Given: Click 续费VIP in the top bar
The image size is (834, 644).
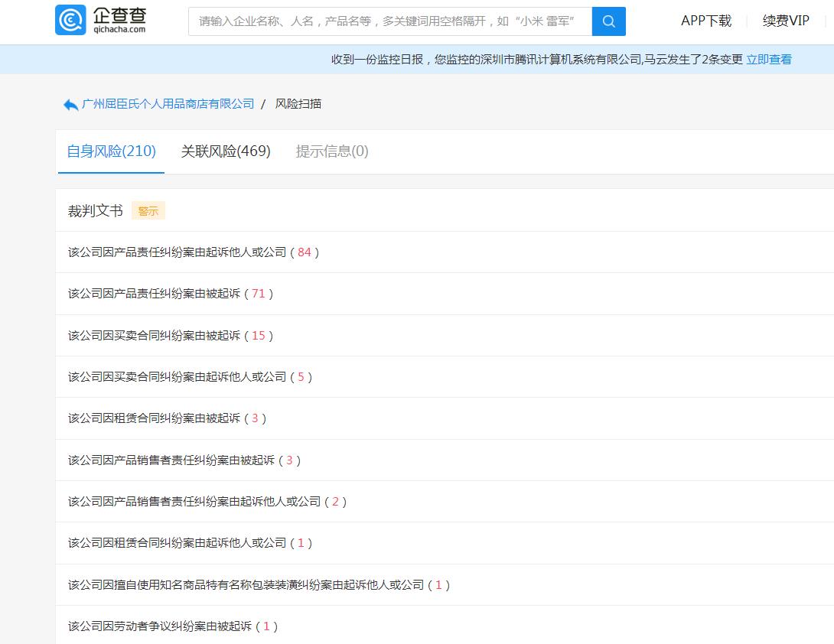Looking at the screenshot, I should pyautogui.click(x=785, y=21).
